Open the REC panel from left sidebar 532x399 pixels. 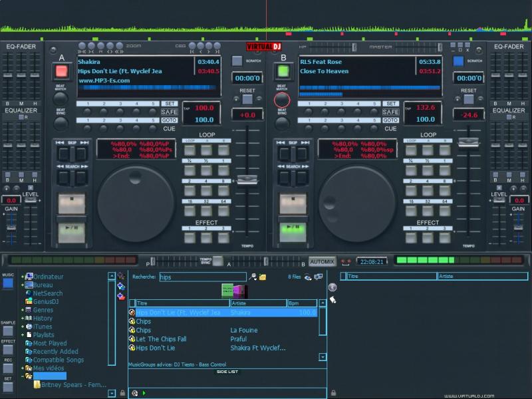tap(8, 368)
